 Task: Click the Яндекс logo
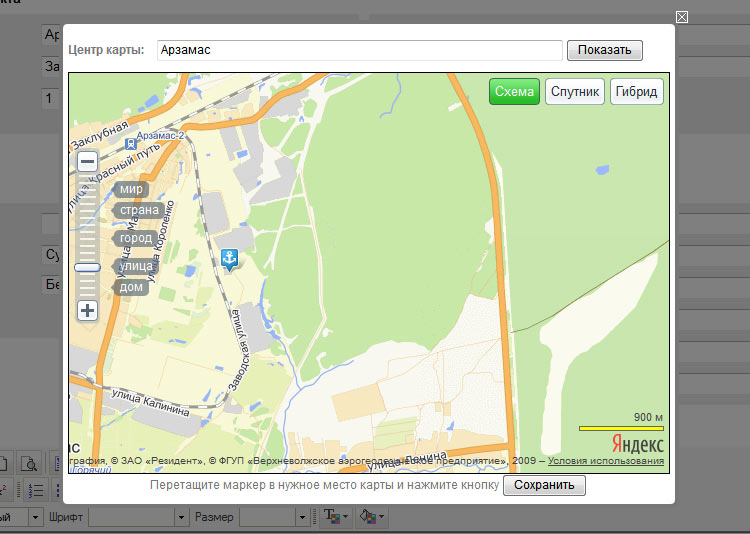(x=638, y=445)
